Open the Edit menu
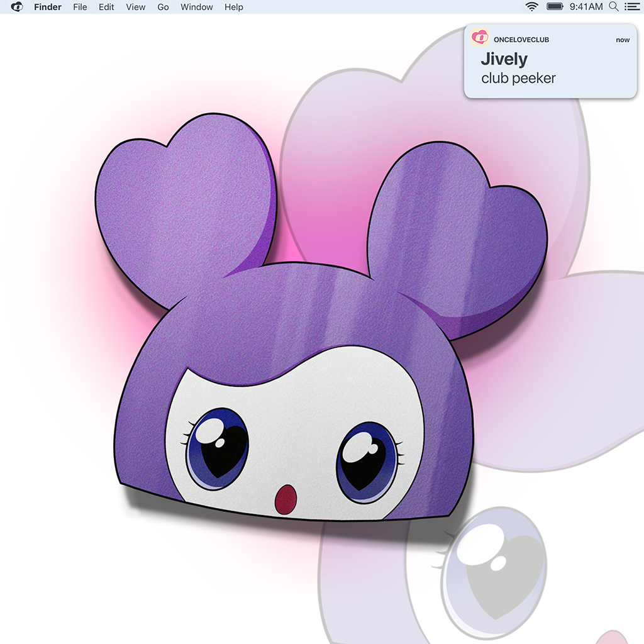Screen dimensions: 644x644 (x=106, y=7)
